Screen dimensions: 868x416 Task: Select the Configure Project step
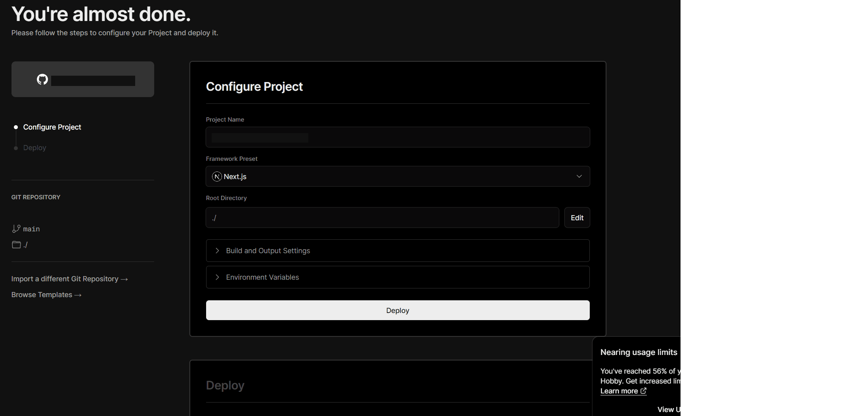pos(52,127)
